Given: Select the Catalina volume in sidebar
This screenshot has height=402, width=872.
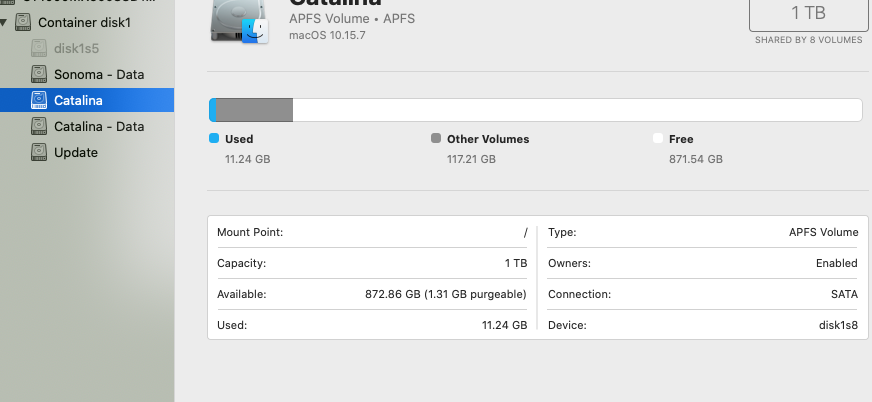Looking at the screenshot, I should click(87, 100).
